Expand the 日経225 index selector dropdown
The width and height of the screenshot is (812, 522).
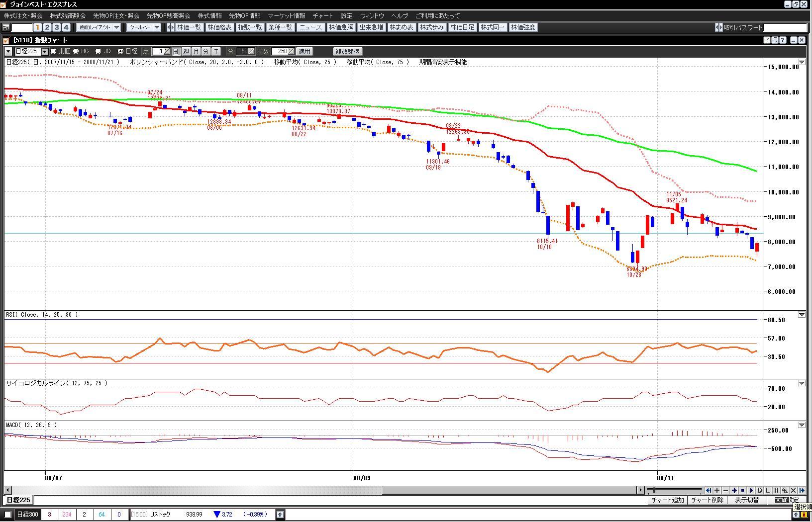[x=45, y=51]
